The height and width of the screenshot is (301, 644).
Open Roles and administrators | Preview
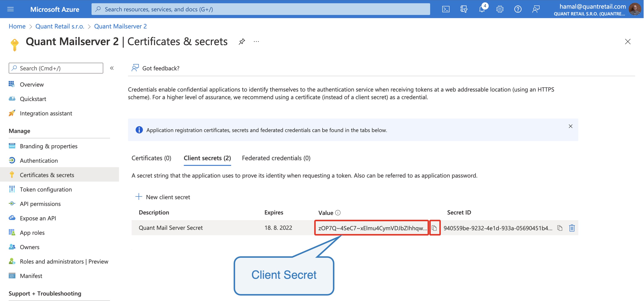click(x=64, y=262)
